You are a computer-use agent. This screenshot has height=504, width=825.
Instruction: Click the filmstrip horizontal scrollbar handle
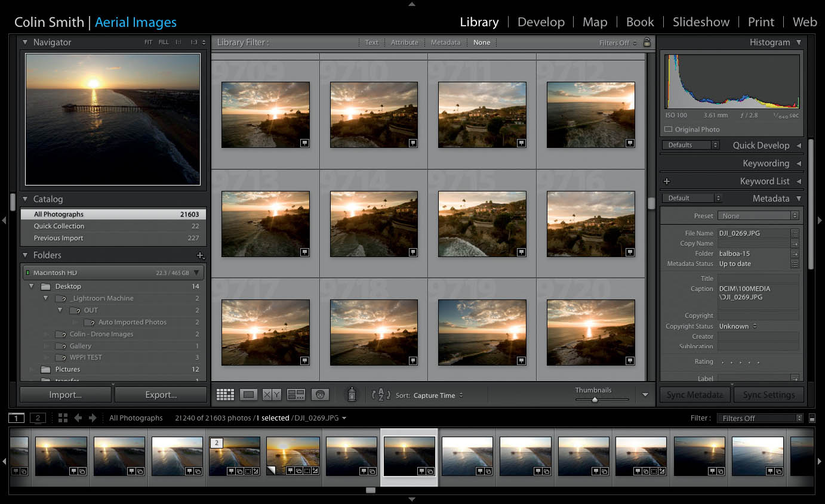371,490
